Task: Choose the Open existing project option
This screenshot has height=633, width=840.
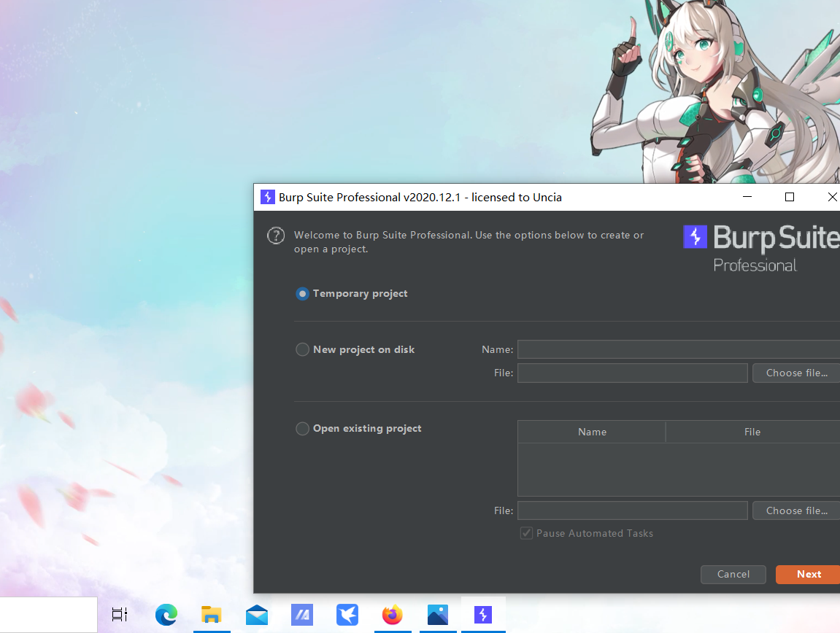Action: click(302, 429)
